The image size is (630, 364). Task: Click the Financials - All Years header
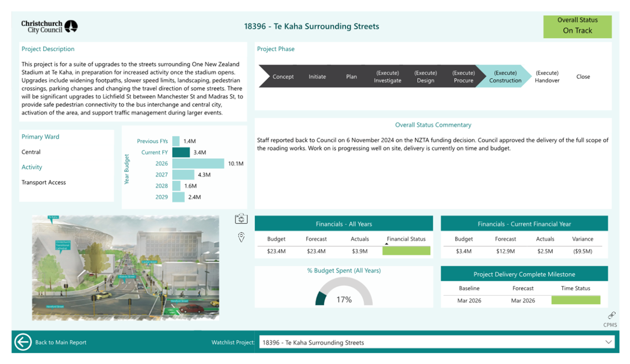344,224
